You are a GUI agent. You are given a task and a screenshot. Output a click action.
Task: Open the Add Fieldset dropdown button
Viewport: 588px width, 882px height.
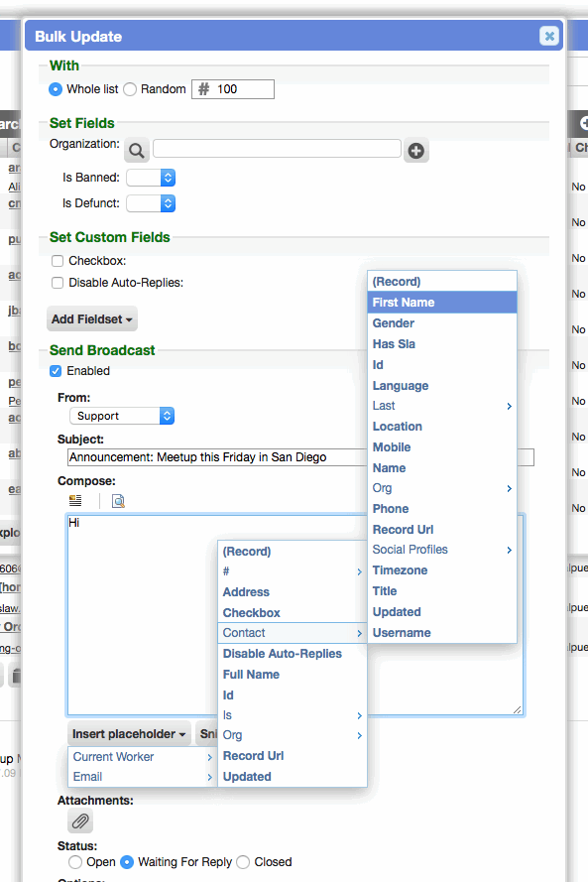[92, 318]
